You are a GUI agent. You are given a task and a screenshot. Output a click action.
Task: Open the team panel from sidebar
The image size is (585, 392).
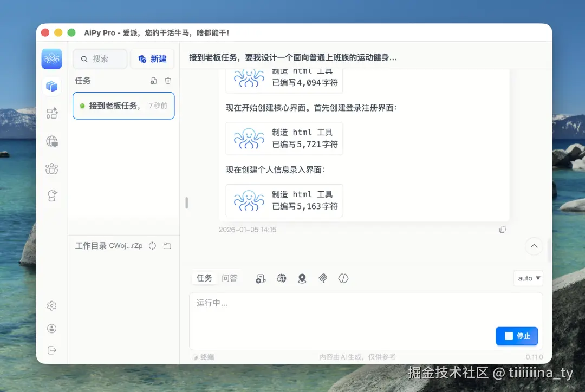coord(51,168)
